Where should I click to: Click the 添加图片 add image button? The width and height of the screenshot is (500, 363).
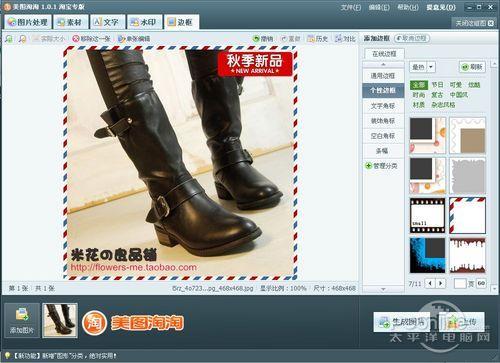(x=22, y=320)
